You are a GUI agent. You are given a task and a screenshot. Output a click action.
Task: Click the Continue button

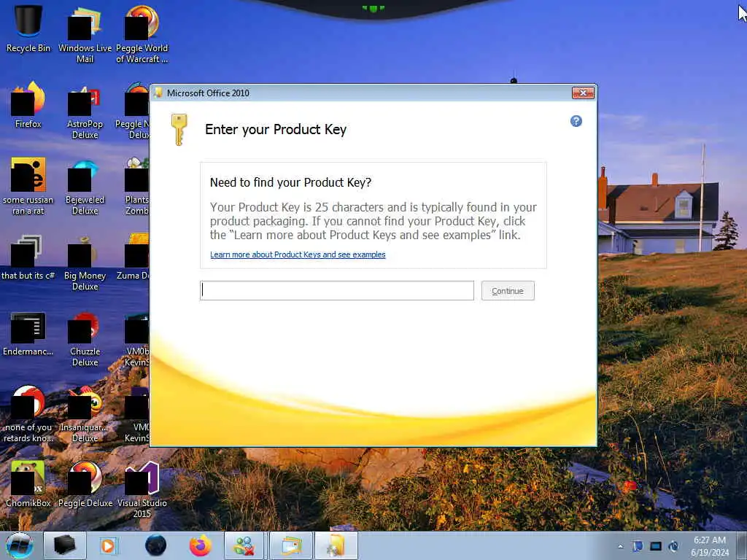508,290
